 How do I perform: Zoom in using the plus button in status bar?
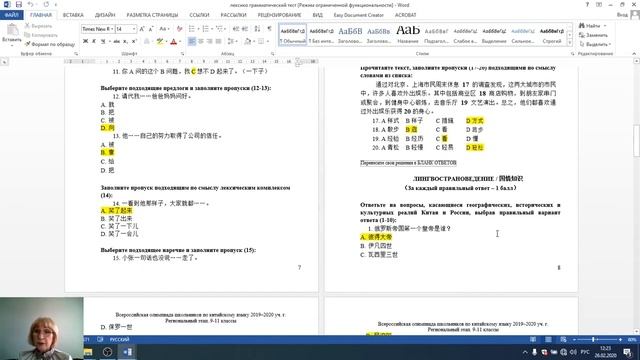[620, 339]
